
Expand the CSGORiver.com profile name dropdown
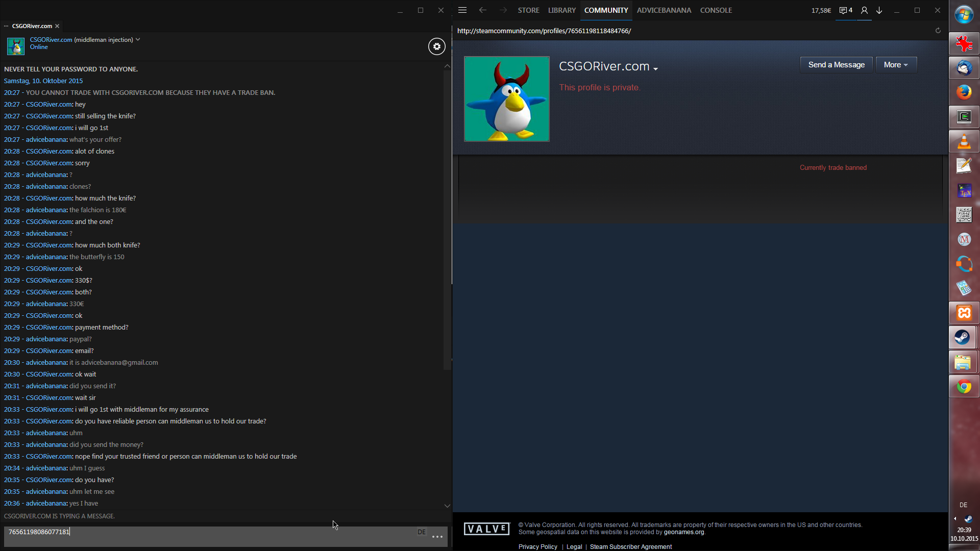[656, 69]
